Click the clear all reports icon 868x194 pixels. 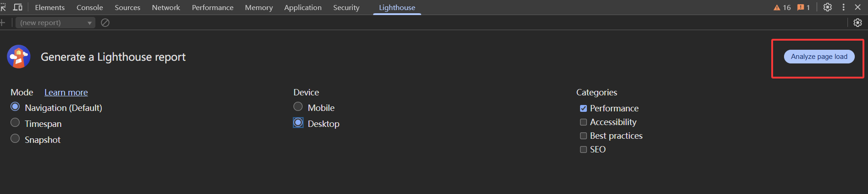105,23
